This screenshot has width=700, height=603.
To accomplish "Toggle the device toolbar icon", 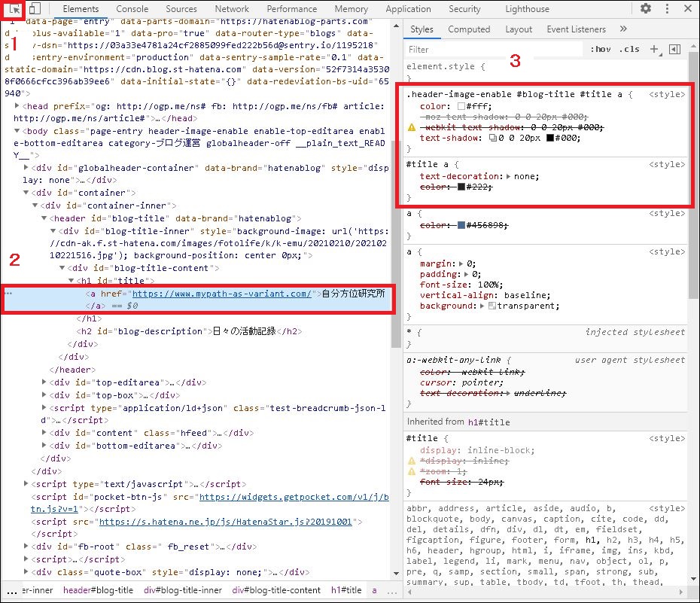I will [35, 8].
